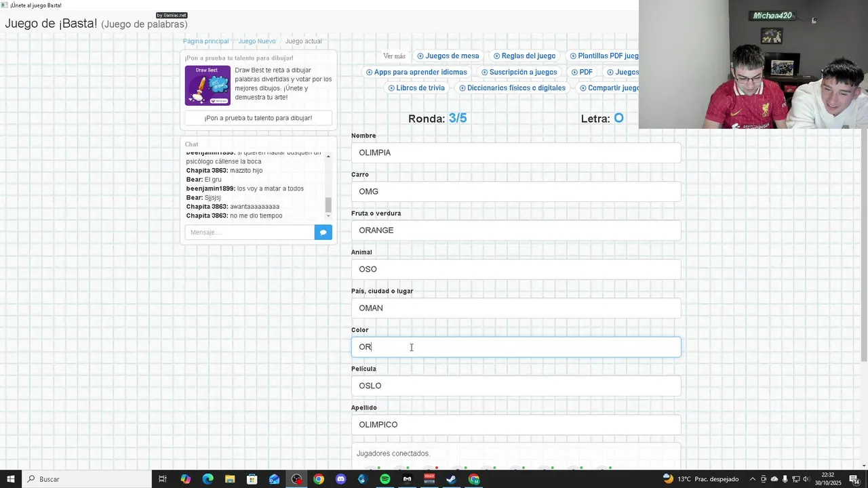Screen dimensions: 868x488
Task: Click the Animal field containing OSO
Action: pyautogui.click(x=516, y=269)
